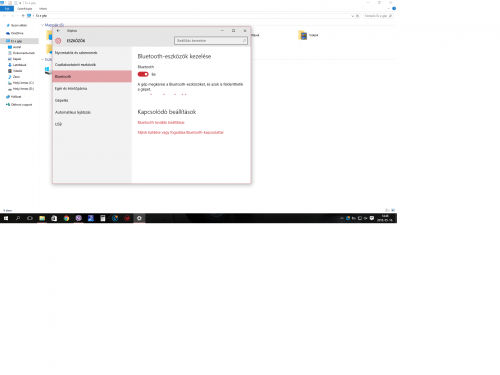Open the further Bluetooth settings link
The height and width of the screenshot is (375, 500).
pos(161,122)
